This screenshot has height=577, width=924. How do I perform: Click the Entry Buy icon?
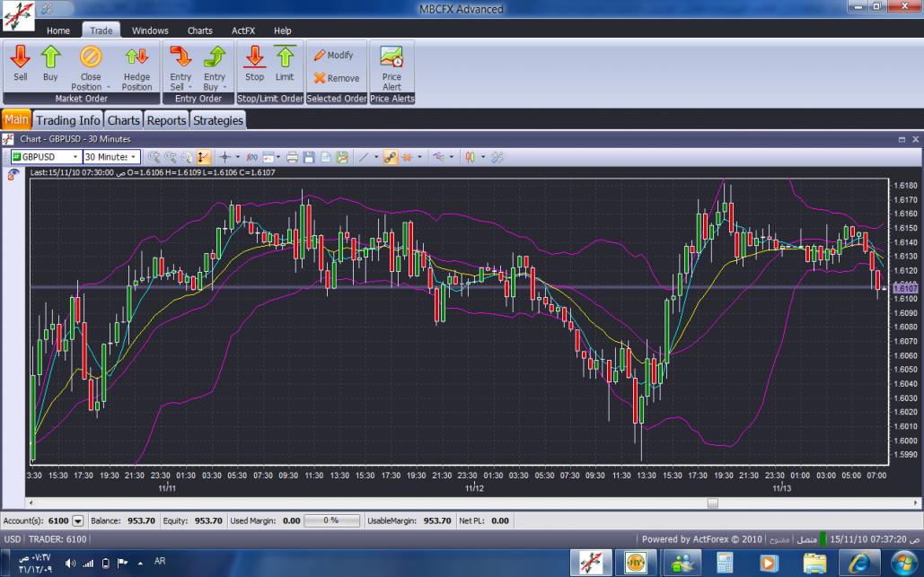215,57
